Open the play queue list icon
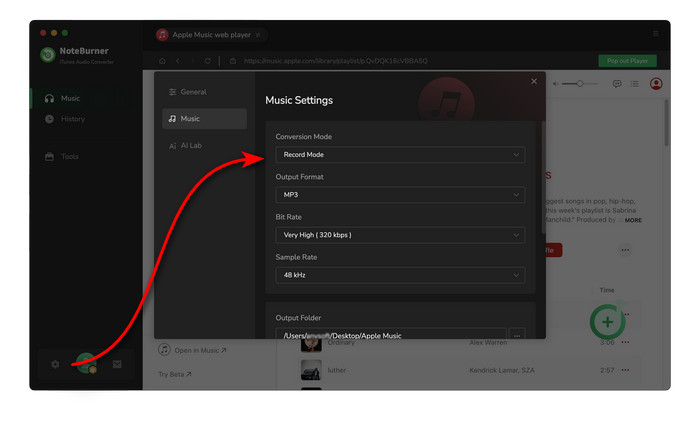 [x=634, y=83]
